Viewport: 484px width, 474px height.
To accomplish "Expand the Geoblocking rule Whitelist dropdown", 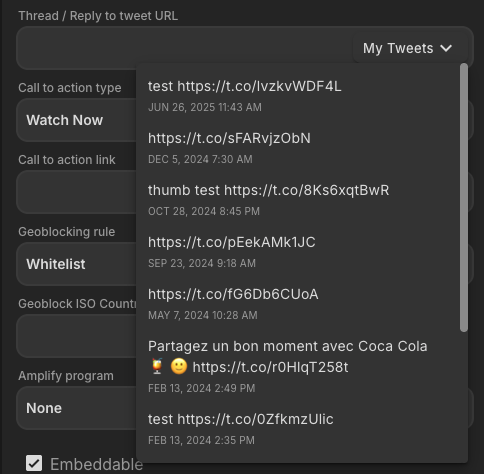I will pyautogui.click(x=77, y=264).
